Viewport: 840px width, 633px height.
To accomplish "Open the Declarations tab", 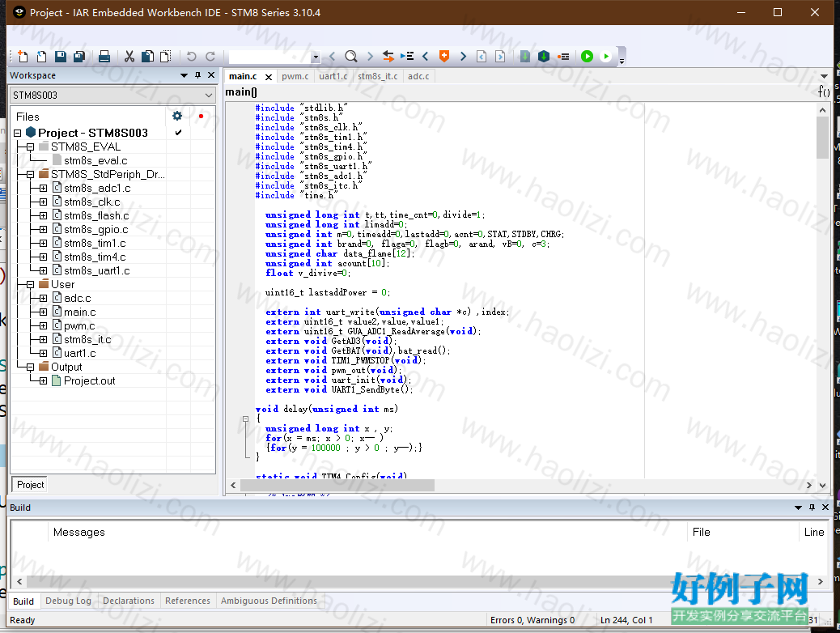I will [x=129, y=601].
